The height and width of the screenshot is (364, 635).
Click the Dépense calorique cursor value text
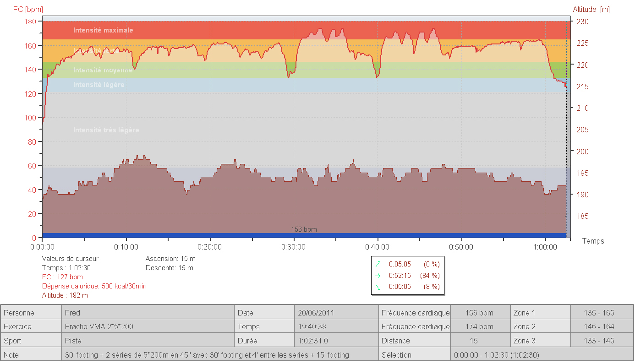tap(94, 286)
